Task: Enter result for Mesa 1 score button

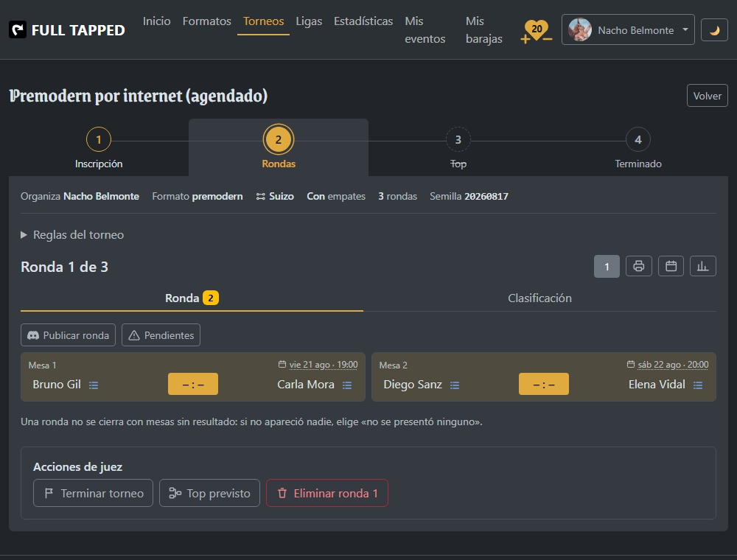Action: (192, 385)
